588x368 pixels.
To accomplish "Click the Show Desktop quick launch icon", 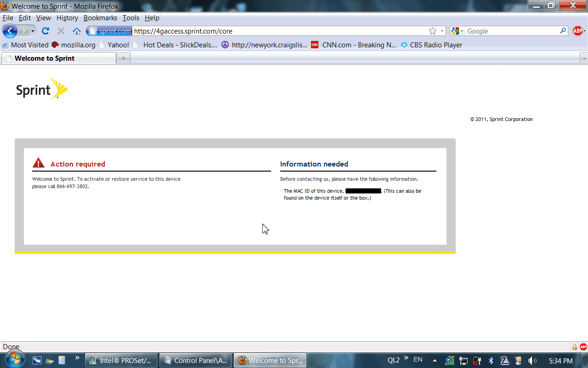I will 37,361.
